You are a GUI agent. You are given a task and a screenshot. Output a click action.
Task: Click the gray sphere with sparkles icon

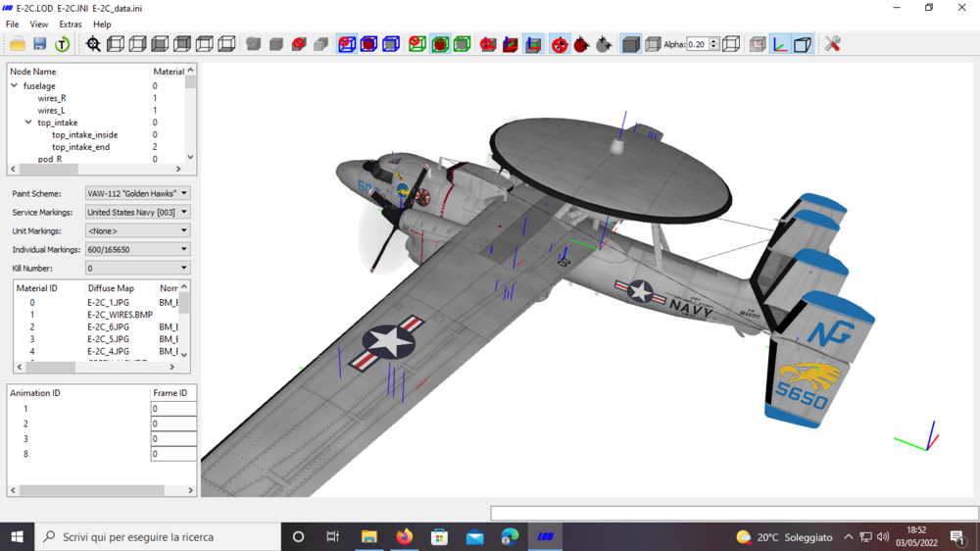[x=604, y=44]
